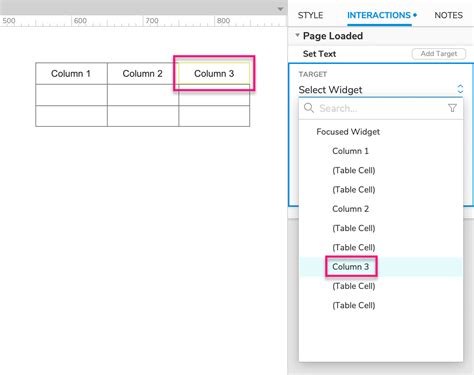Open the Select Widget target dropdown
Viewport: 474px width, 375px height.
(381, 89)
